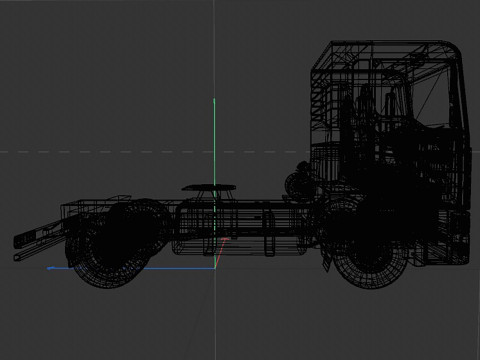Select the fifth-wheel coupling plate
Image resolution: width=480 pixels, height=360 pixels.
point(209,188)
